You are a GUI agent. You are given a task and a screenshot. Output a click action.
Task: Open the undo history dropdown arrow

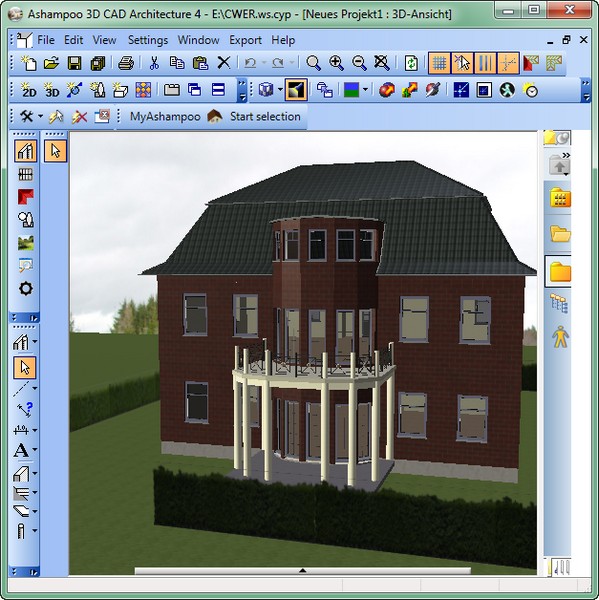264,63
